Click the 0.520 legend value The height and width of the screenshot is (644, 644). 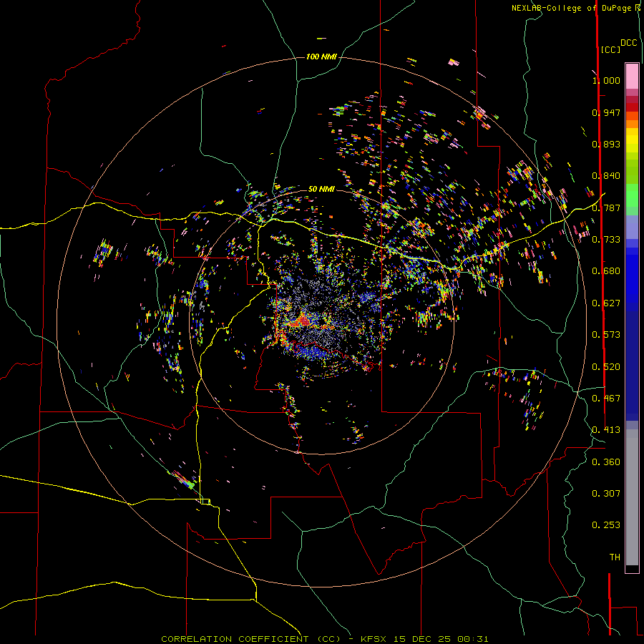[x=606, y=367]
